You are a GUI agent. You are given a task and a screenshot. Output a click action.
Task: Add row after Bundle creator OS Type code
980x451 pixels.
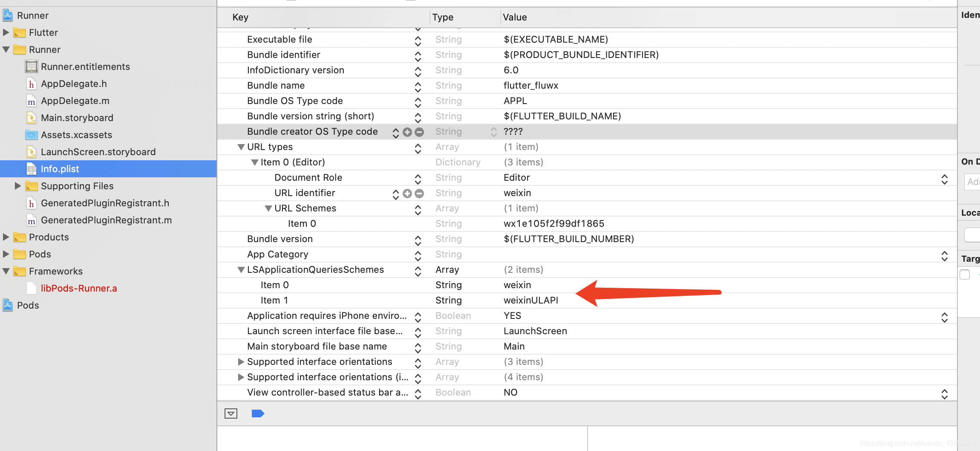407,132
